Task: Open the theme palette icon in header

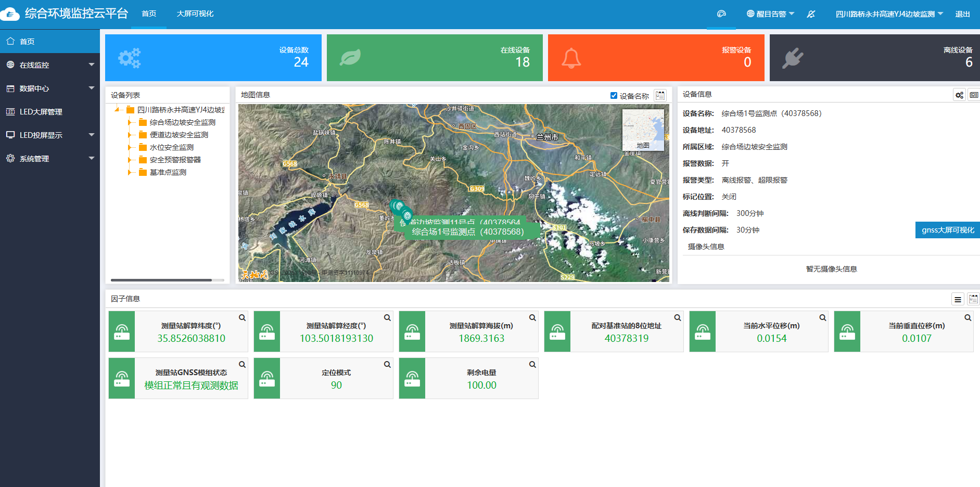Action: [x=721, y=14]
